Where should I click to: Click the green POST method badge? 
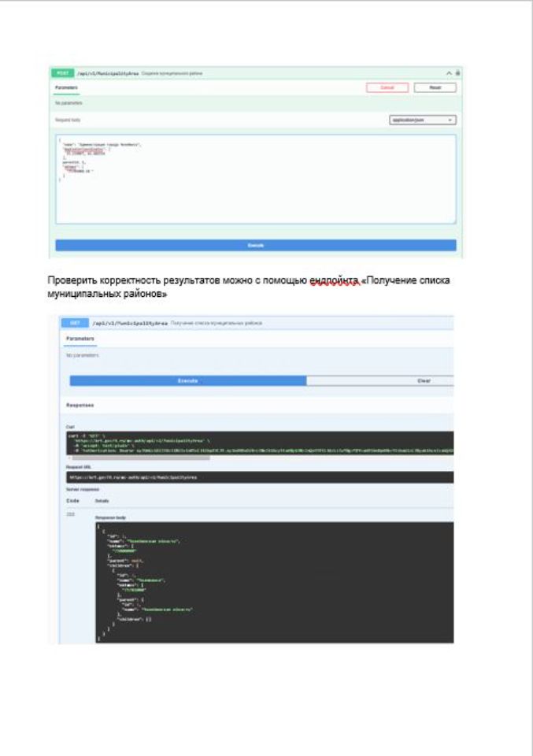[63, 73]
